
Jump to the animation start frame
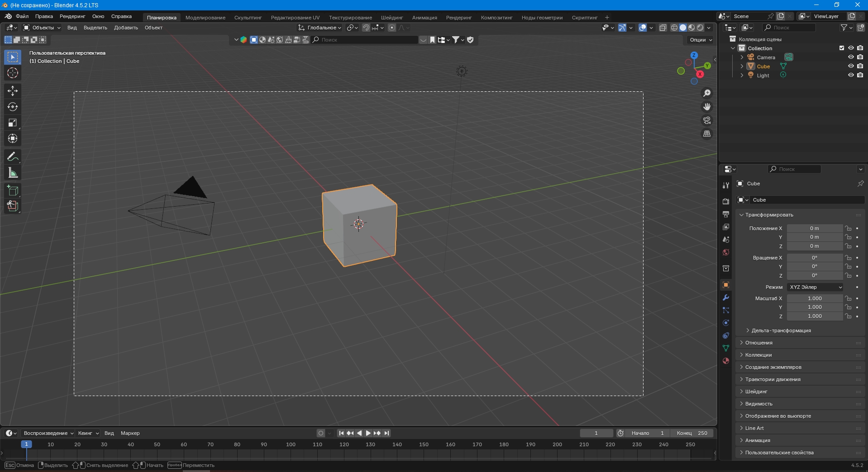[341, 433]
